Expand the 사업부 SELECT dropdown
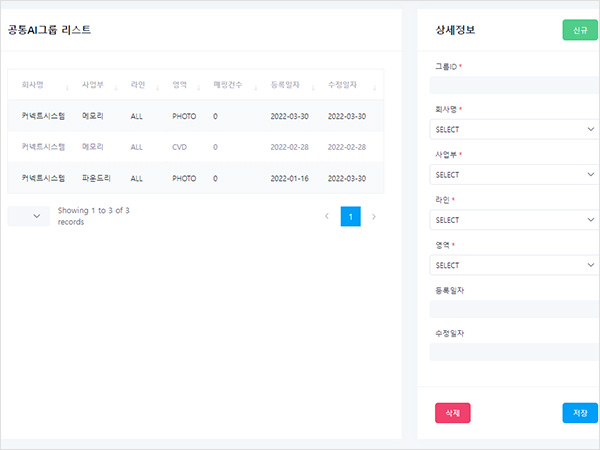This screenshot has width=600, height=450. pos(514,174)
